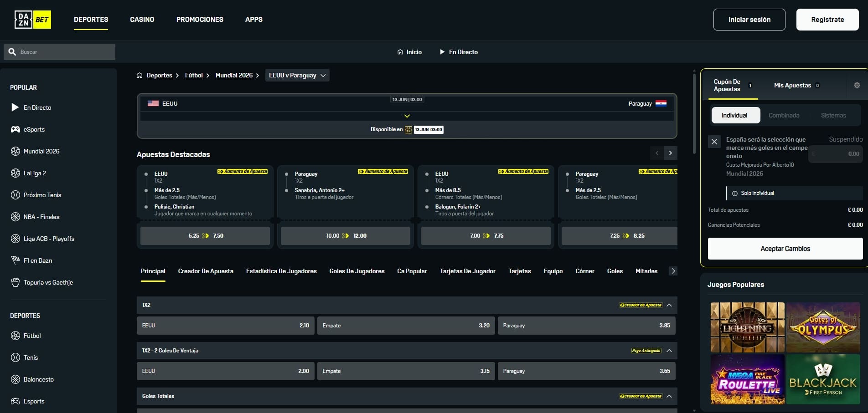This screenshot has width=868, height=413.
Task: Select Empate at 3.20 in 1X2
Action: tap(406, 326)
